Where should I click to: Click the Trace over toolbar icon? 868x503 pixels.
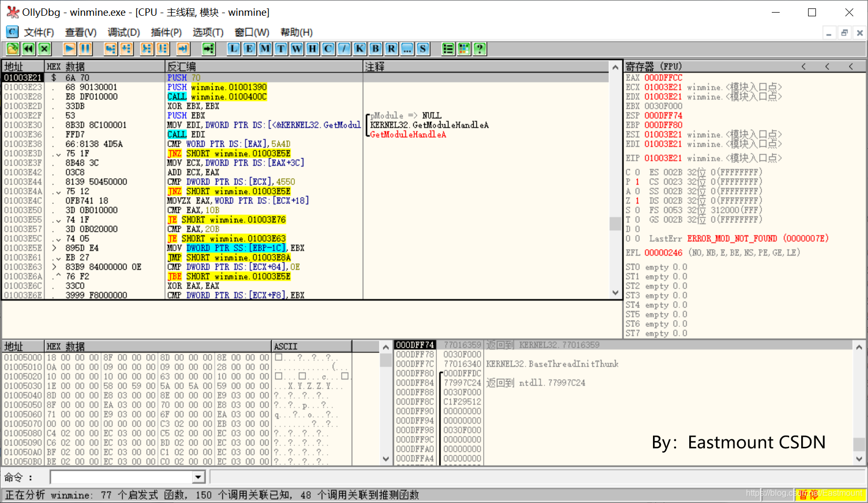click(163, 49)
